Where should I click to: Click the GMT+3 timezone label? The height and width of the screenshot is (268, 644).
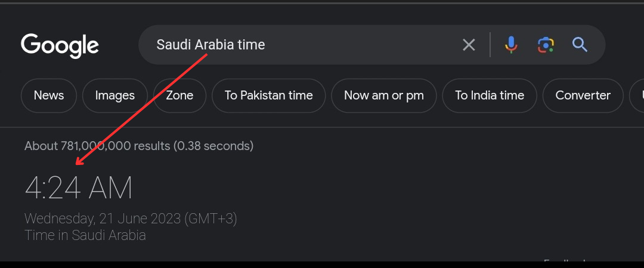(x=210, y=219)
